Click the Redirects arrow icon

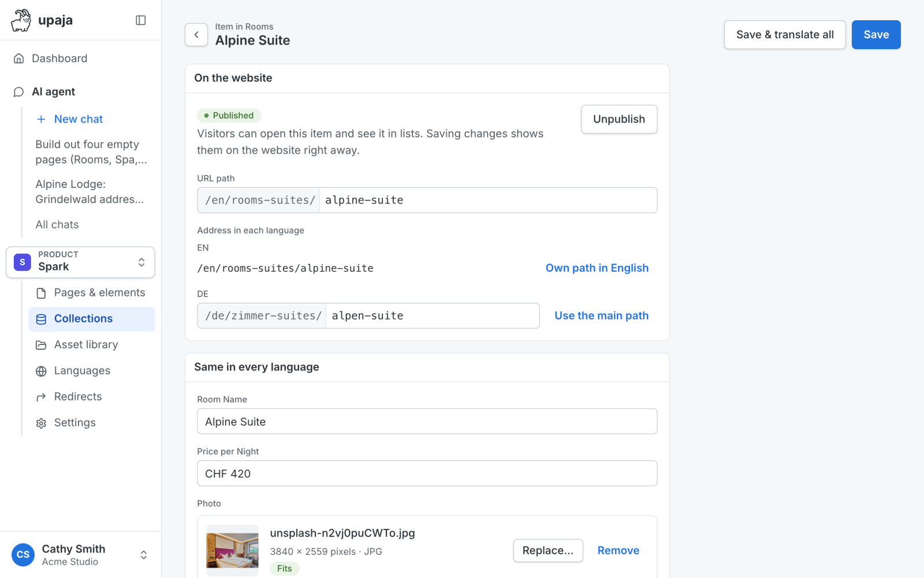(x=41, y=397)
